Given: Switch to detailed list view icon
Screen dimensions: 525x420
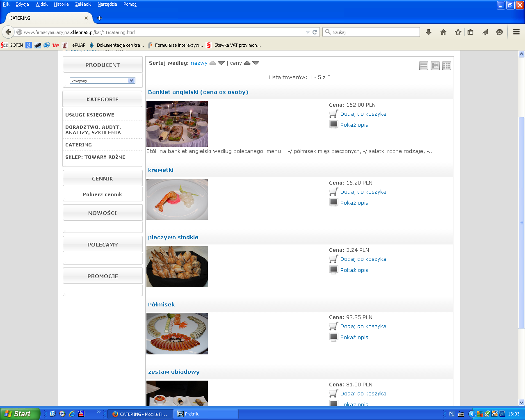Looking at the screenshot, I should (435, 66).
